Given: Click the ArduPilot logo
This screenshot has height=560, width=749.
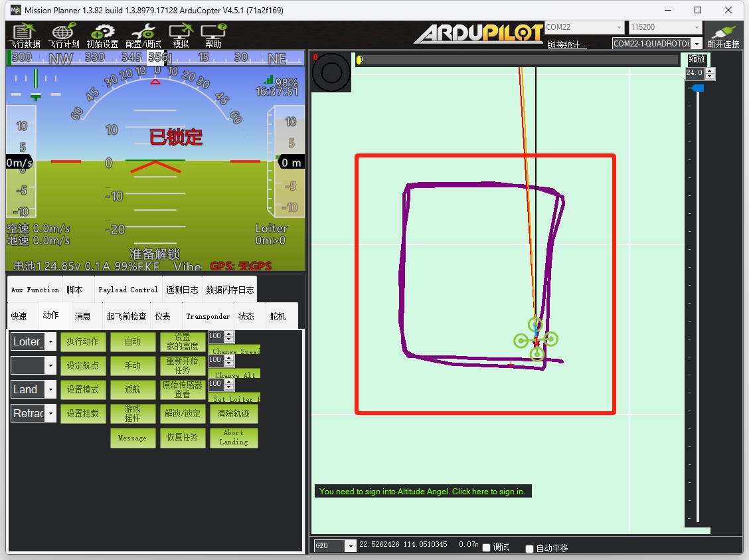Looking at the screenshot, I should coord(479,33).
